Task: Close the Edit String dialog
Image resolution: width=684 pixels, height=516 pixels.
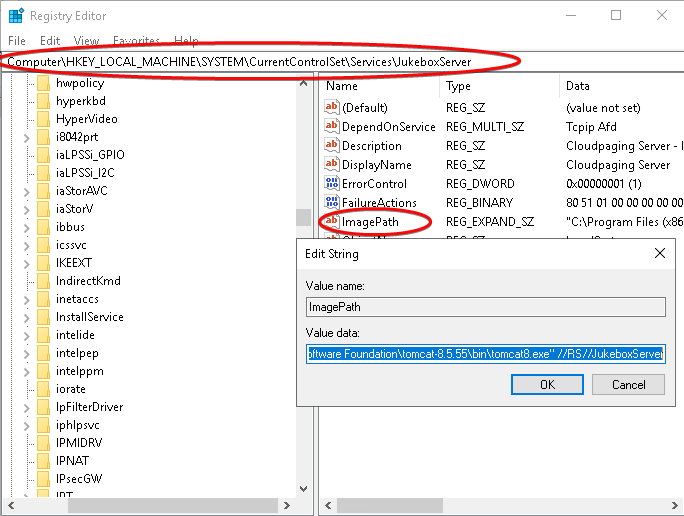Action: pyautogui.click(x=659, y=254)
